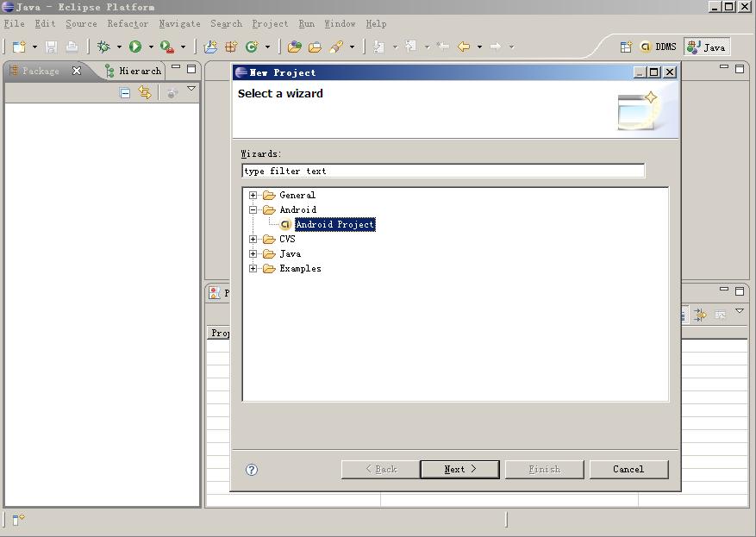The width and height of the screenshot is (756, 537).
Task: Expand the Examples wizard folder
Action: click(x=253, y=269)
